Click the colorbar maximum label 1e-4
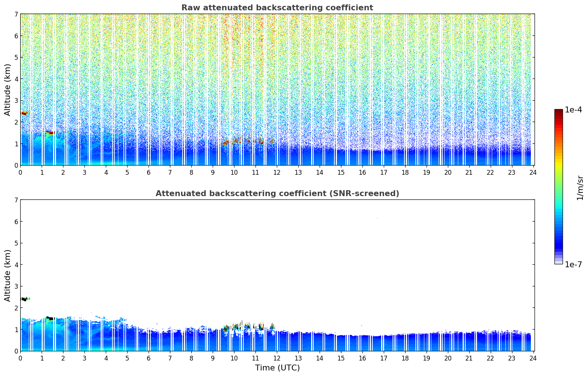 pyautogui.click(x=573, y=110)
